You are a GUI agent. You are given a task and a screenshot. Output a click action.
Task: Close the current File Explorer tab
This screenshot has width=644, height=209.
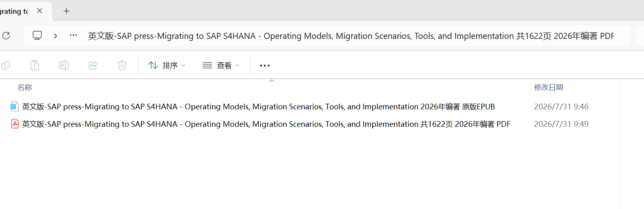click(x=40, y=11)
